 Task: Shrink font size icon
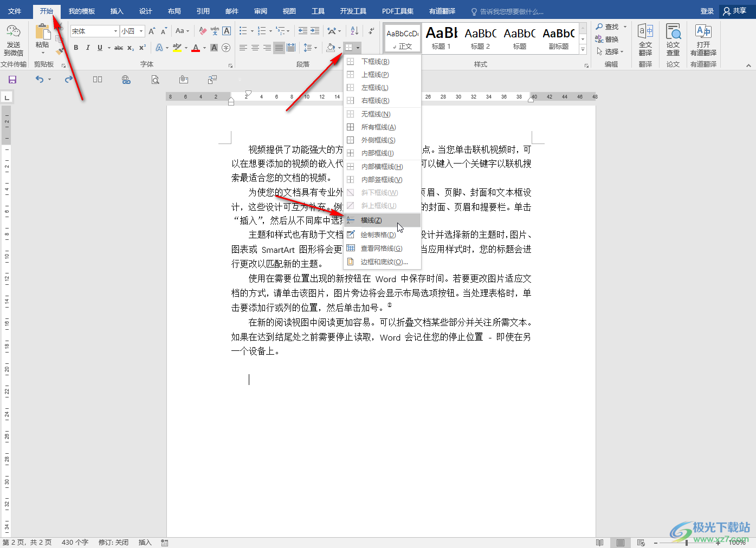[x=163, y=31]
